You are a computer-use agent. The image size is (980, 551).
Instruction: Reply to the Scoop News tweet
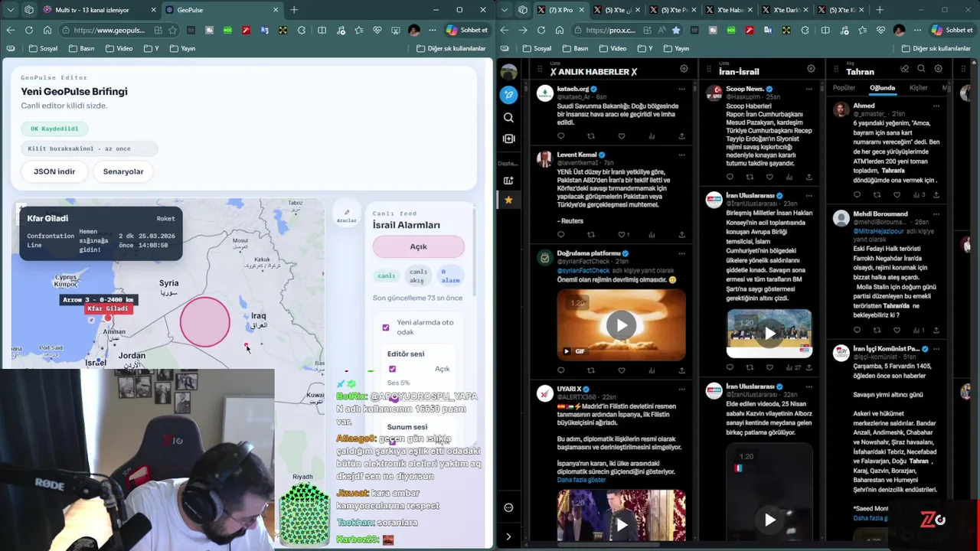[730, 177]
